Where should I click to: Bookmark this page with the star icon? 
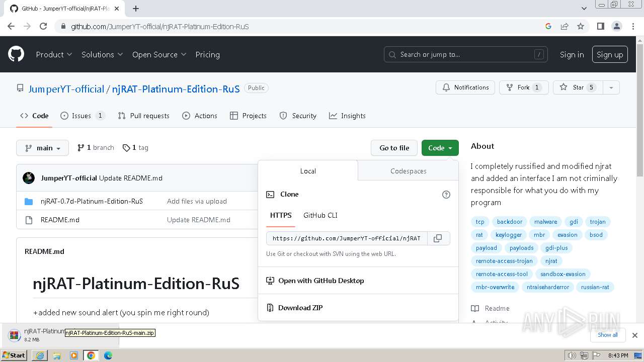click(x=581, y=26)
